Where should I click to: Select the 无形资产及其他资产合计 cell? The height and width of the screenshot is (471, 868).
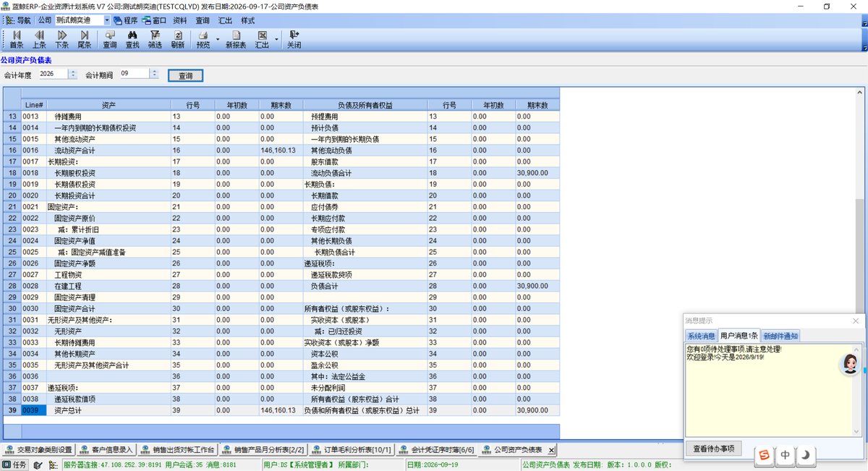[x=109, y=365]
